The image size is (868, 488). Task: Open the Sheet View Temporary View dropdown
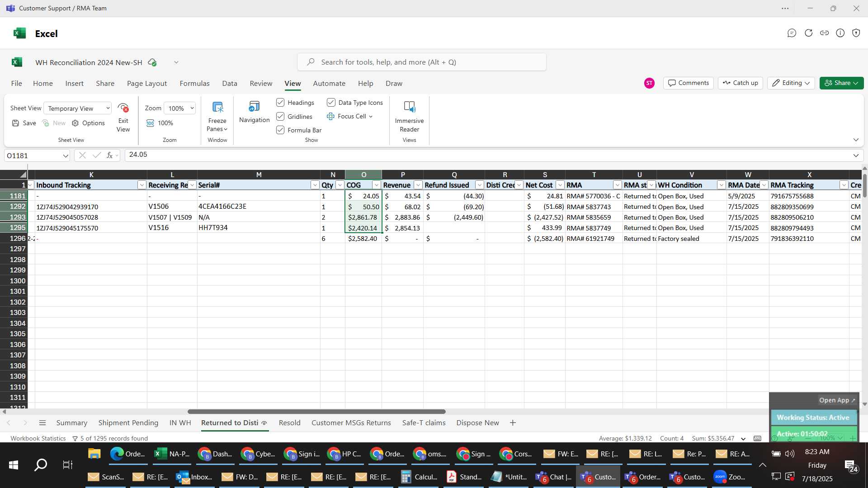click(x=78, y=108)
